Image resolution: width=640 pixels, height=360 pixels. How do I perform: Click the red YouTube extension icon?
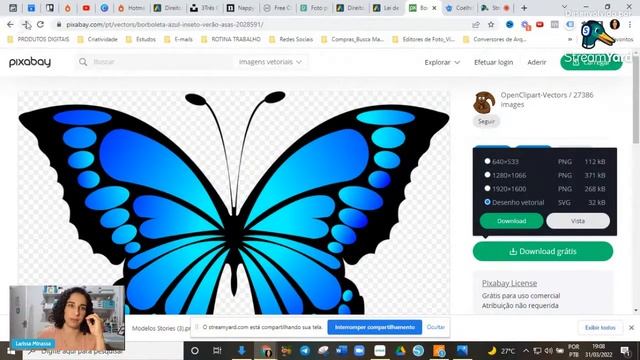540,24
